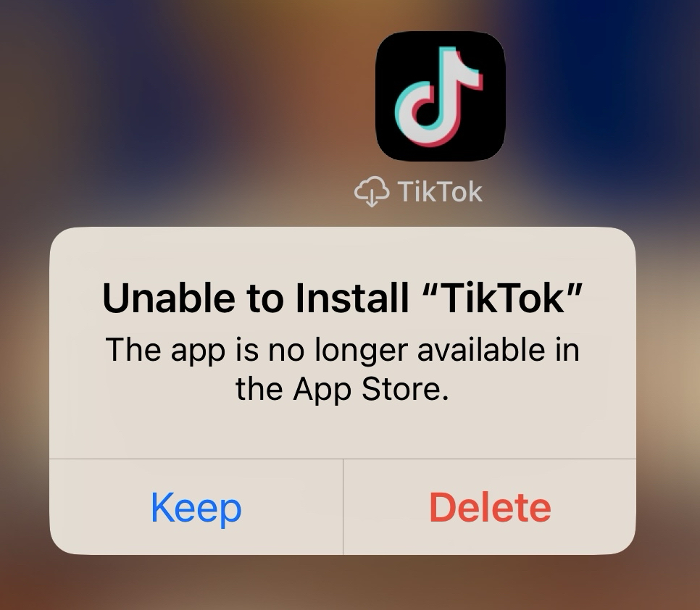Click the "Unable to Install TikTok" title
Screen dimensions: 700x610
(343, 298)
